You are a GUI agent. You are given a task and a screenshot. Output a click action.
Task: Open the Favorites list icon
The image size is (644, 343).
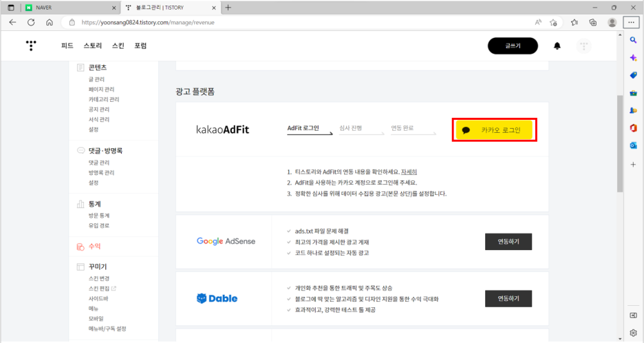[x=575, y=22]
